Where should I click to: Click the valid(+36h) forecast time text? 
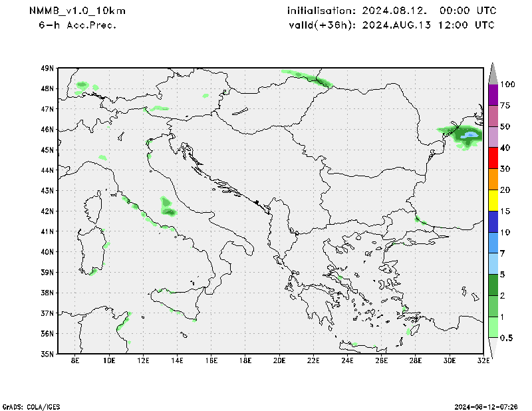pyautogui.click(x=391, y=25)
